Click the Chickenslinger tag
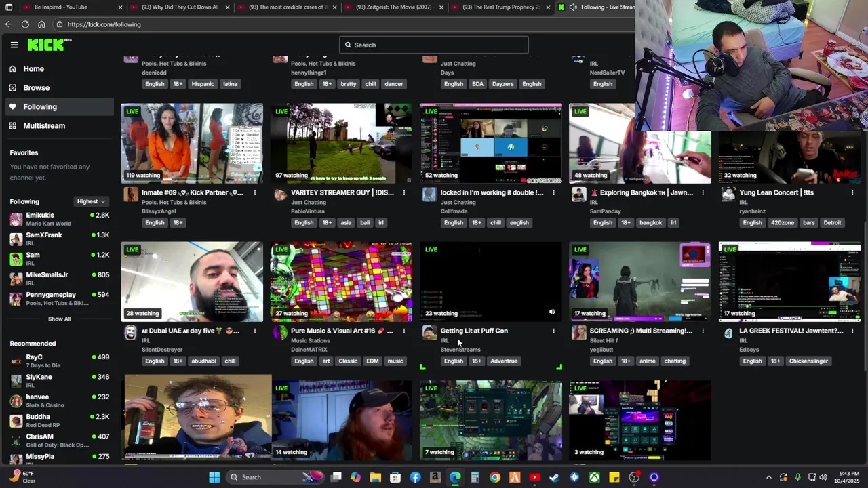 pyautogui.click(x=808, y=361)
